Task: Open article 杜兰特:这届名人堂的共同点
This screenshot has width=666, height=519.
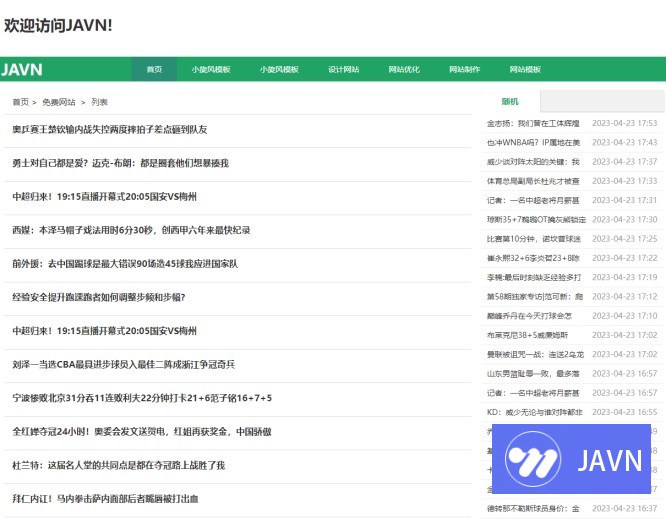Action: [118, 465]
